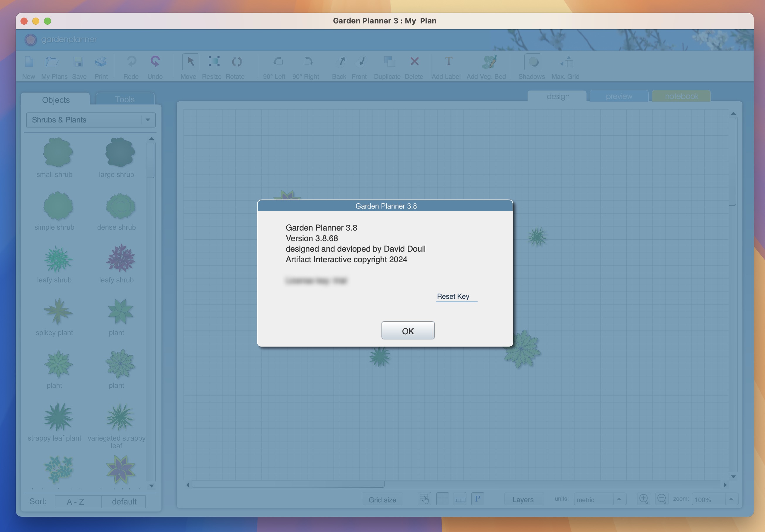765x532 pixels.
Task: Click the Redo toolbar icon
Action: click(x=132, y=62)
